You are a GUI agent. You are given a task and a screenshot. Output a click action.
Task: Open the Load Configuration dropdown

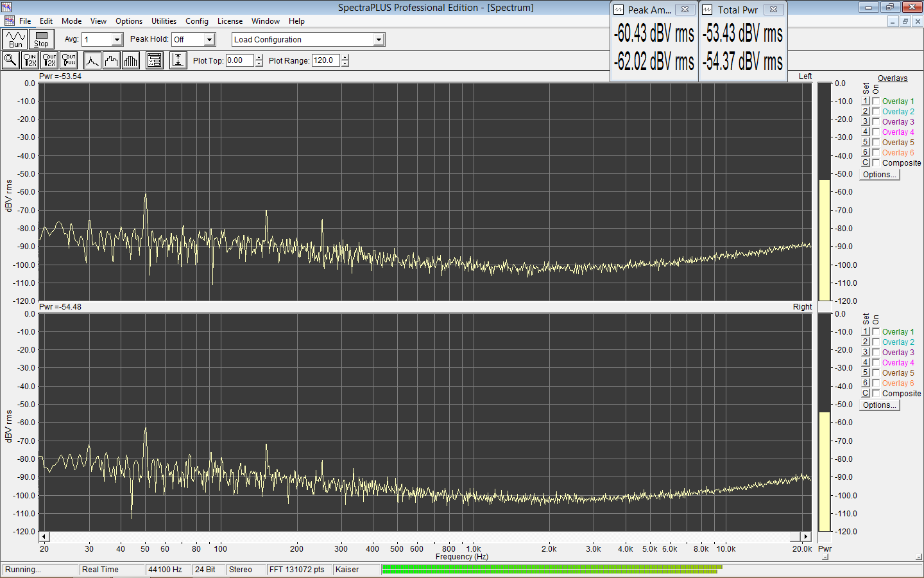[379, 40]
